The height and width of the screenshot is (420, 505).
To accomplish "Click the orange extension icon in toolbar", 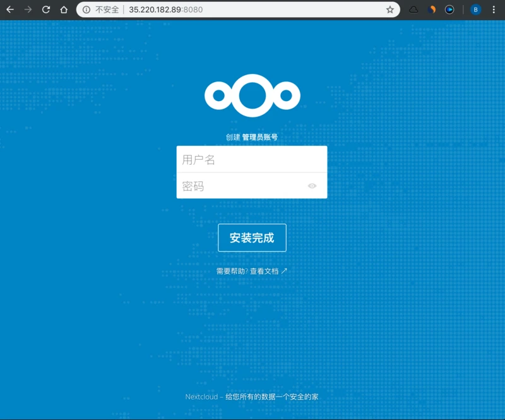I will [432, 10].
